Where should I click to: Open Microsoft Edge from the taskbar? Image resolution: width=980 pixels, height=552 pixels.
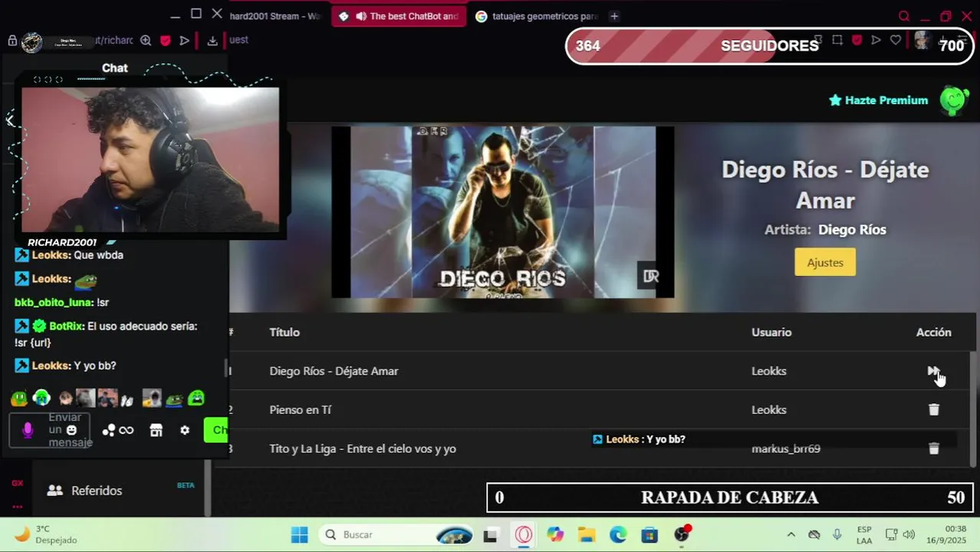click(x=618, y=534)
